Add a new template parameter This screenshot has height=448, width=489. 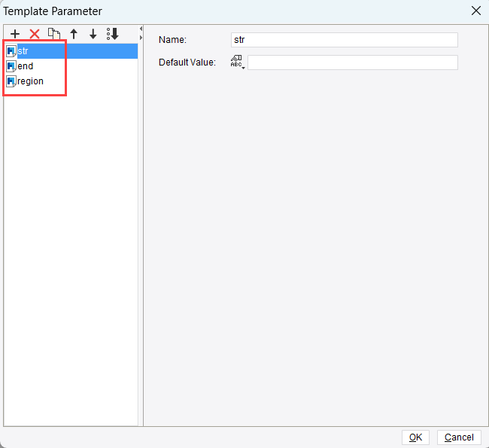[x=15, y=34]
